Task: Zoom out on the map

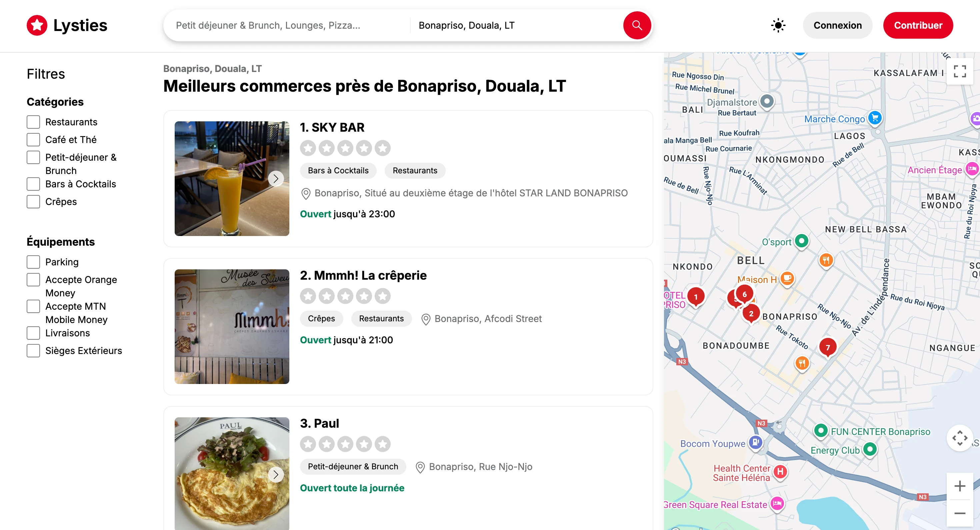Action: pyautogui.click(x=959, y=513)
